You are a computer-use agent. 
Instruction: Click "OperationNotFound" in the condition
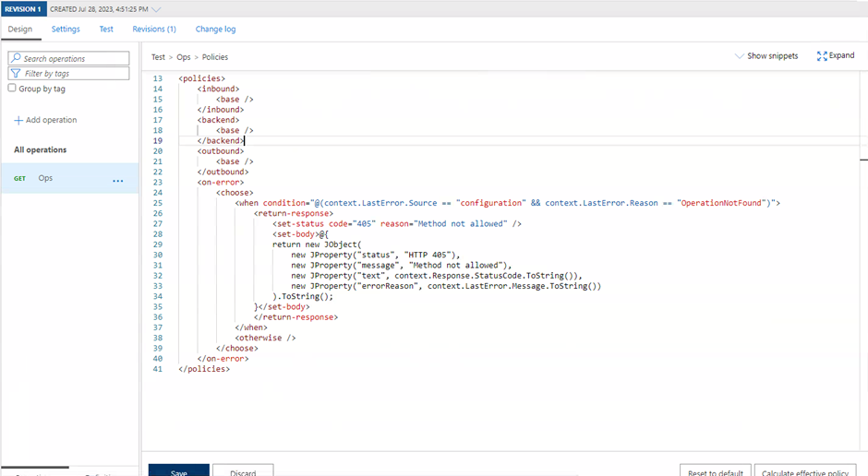[723, 203]
